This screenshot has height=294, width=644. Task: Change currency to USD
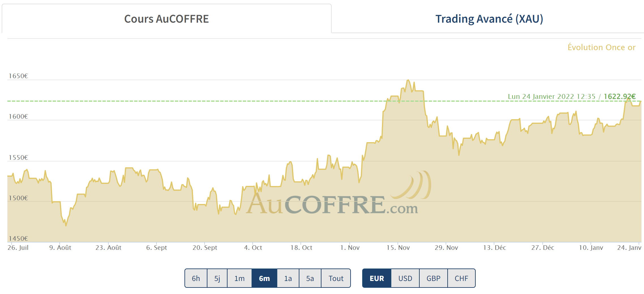coord(405,278)
